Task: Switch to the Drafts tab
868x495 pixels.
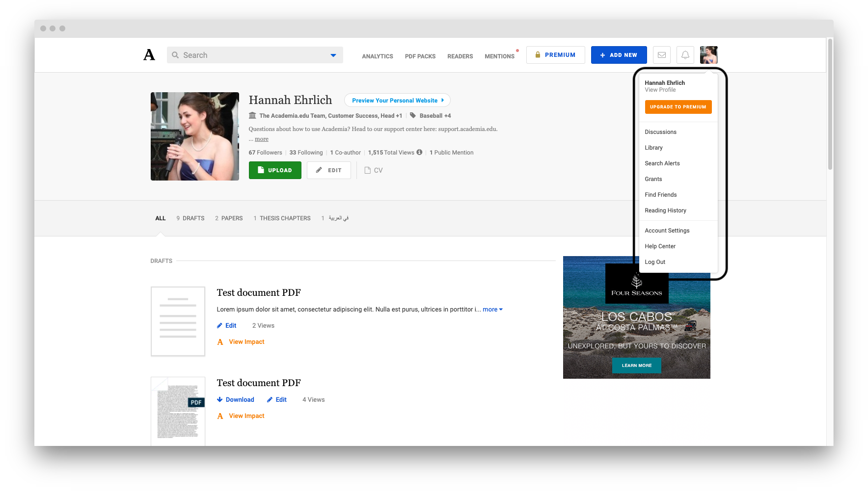Action: pos(190,218)
